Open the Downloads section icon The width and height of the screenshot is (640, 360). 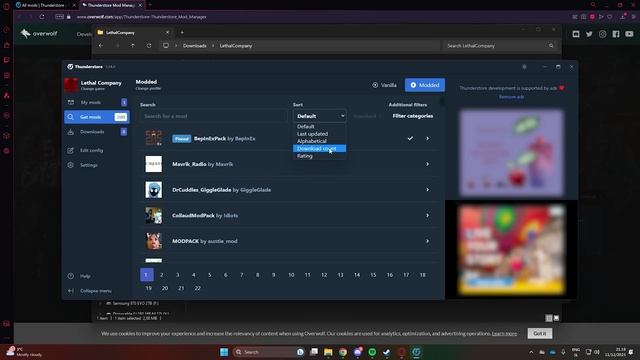click(x=71, y=132)
